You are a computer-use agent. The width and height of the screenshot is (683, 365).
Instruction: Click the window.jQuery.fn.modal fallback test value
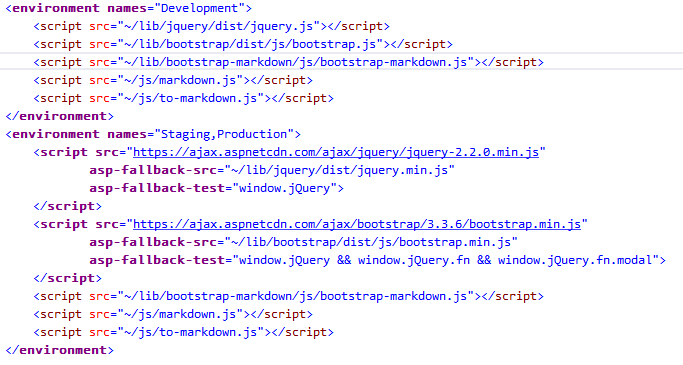coord(446,260)
